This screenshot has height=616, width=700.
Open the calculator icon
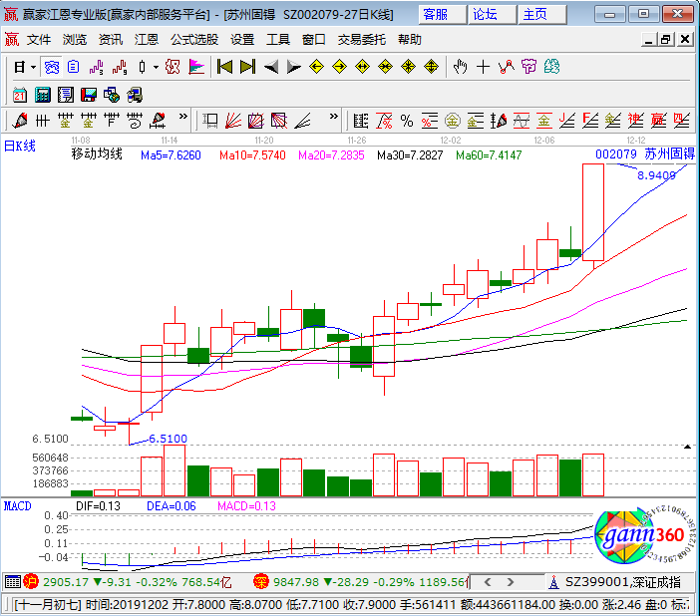coord(43,95)
